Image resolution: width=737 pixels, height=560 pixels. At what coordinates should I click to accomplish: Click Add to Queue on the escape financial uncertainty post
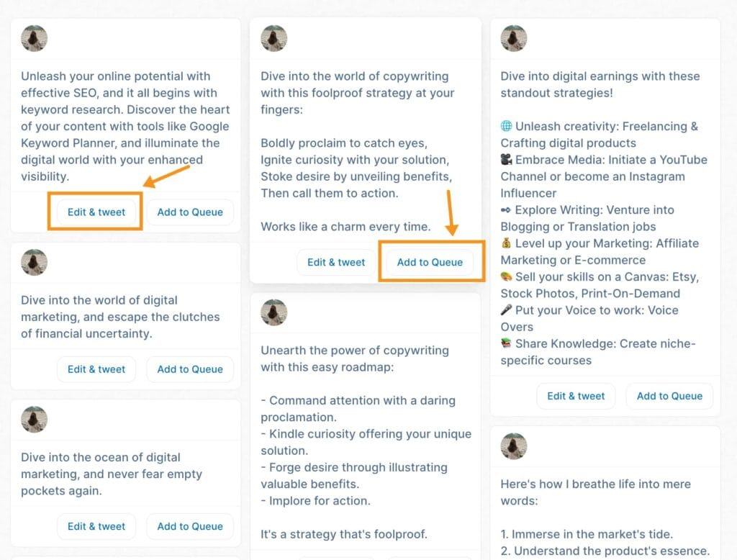tap(189, 369)
